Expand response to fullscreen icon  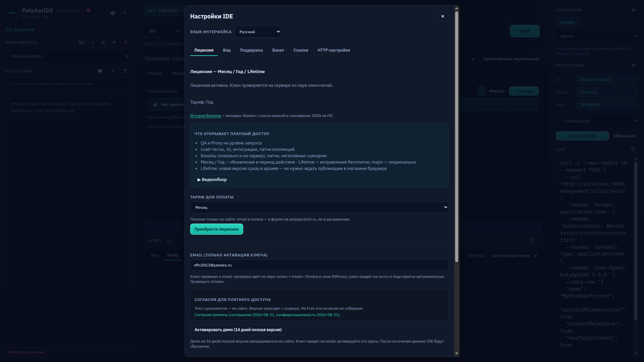pos(532,241)
